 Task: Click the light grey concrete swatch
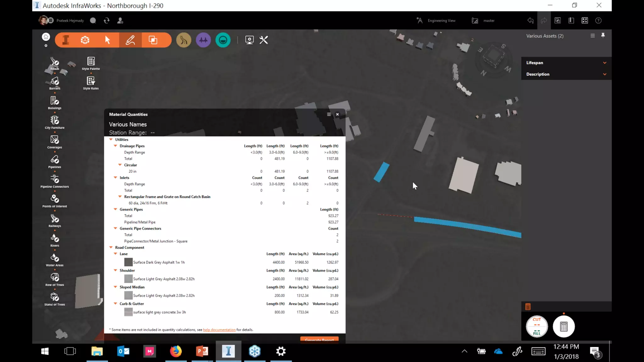coord(128,312)
